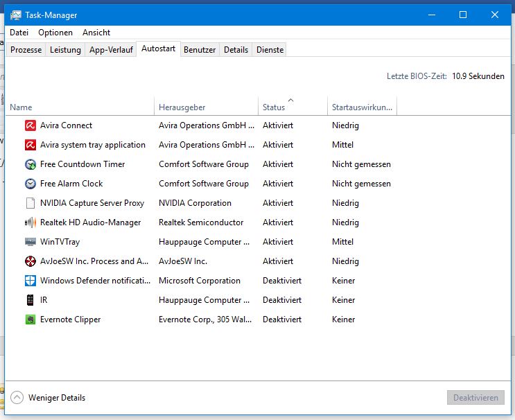Sort by the Herausgeber column header
This screenshot has height=420, width=515.
[x=206, y=107]
